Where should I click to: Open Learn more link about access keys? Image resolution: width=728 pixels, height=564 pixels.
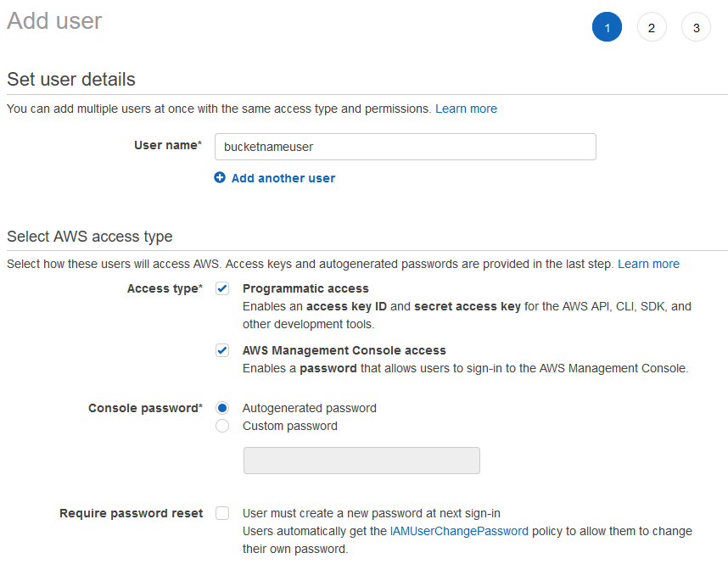(648, 264)
